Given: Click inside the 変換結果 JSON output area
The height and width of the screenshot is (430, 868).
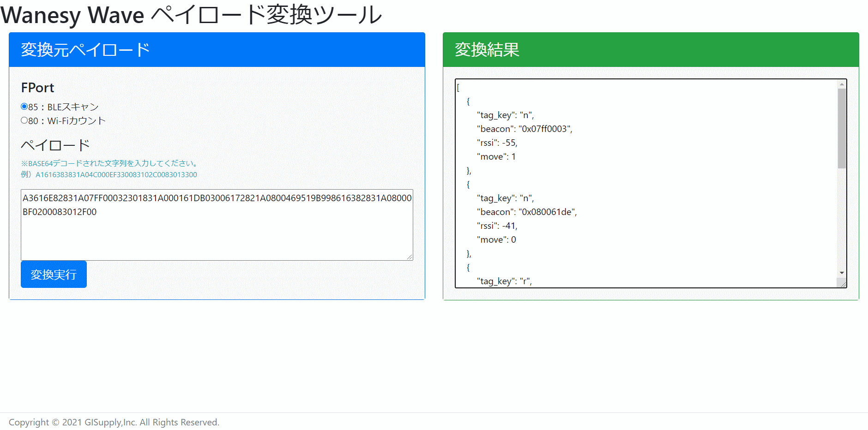Looking at the screenshot, I should (646, 183).
